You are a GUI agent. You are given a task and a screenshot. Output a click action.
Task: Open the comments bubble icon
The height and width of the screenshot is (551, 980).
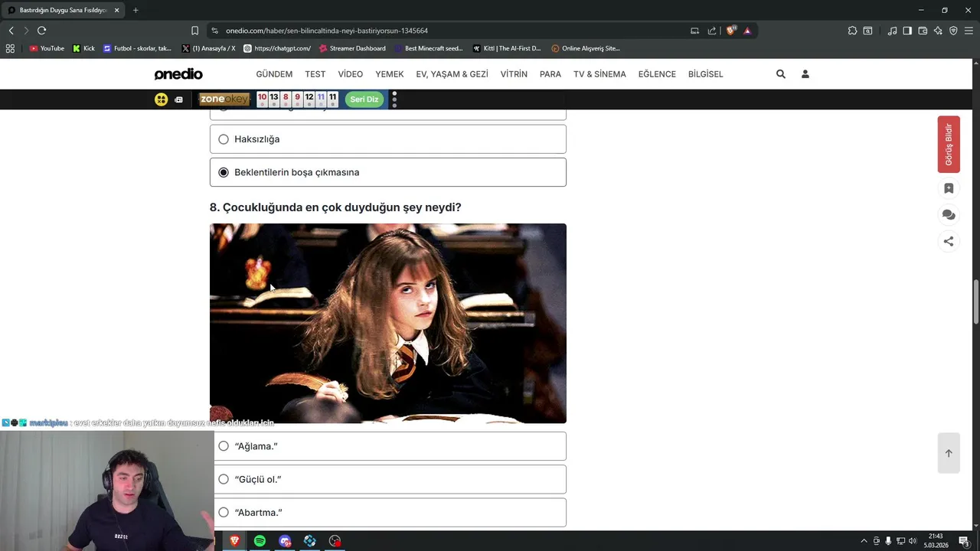pos(949,215)
